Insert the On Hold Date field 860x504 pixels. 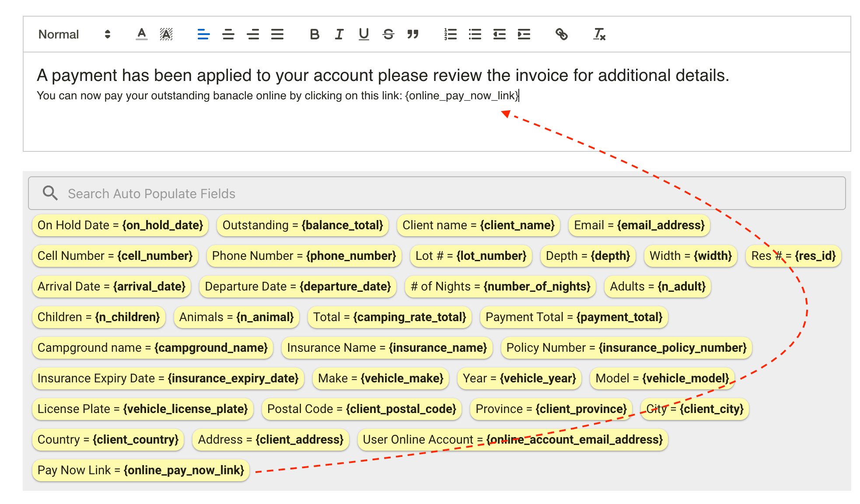120,225
